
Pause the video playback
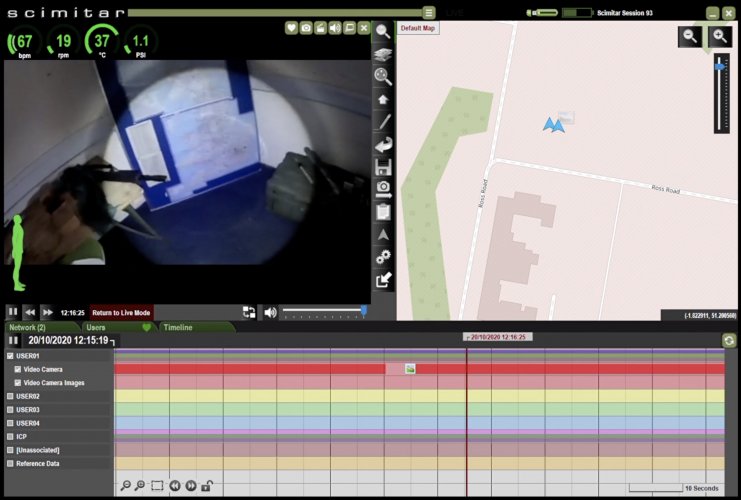[x=13, y=312]
